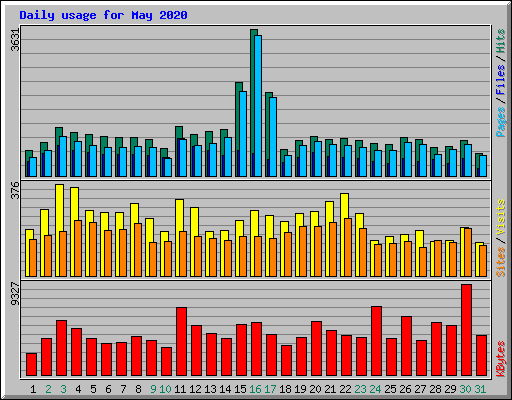
Task: Click the day 29 axis label
Action: pyautogui.click(x=450, y=389)
